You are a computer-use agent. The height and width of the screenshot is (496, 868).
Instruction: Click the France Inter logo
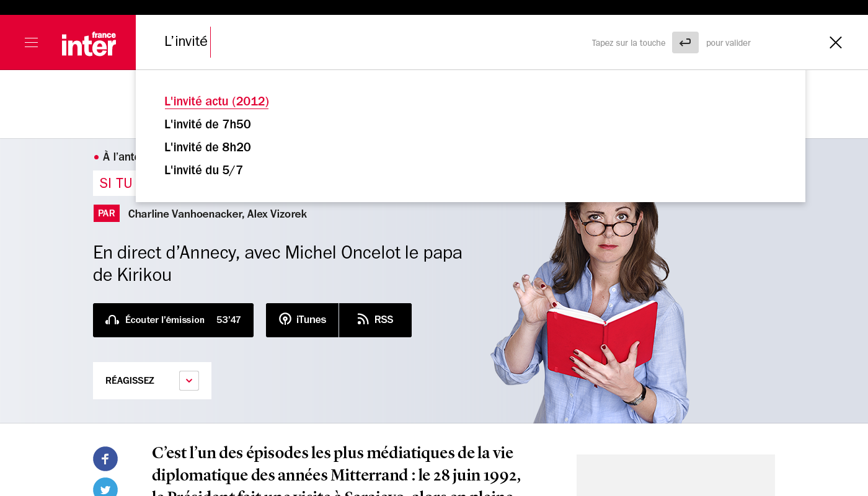pyautogui.click(x=89, y=43)
